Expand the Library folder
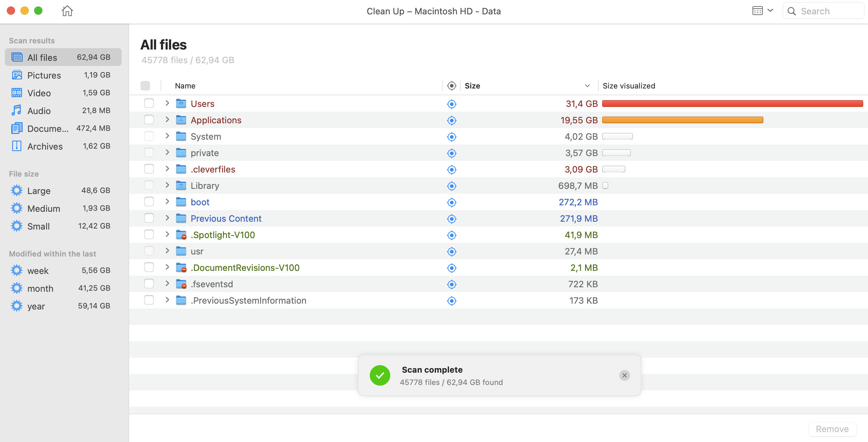The width and height of the screenshot is (868, 442). 167,185
